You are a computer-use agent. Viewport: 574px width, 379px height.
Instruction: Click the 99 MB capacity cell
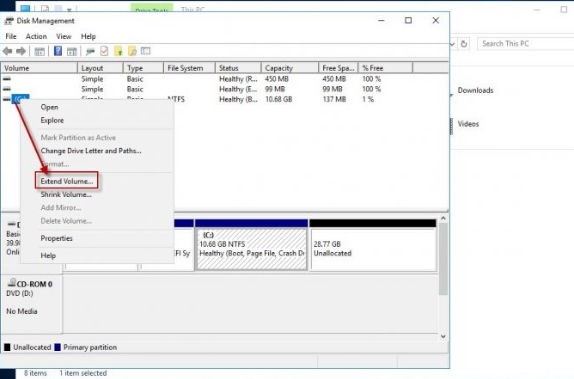click(x=275, y=89)
